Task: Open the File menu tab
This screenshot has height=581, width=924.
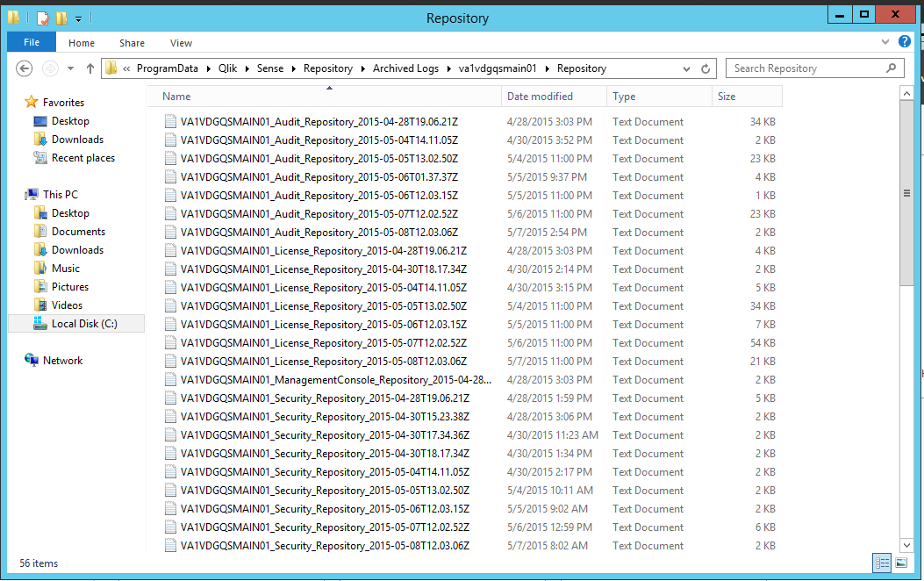Action: 32,42
